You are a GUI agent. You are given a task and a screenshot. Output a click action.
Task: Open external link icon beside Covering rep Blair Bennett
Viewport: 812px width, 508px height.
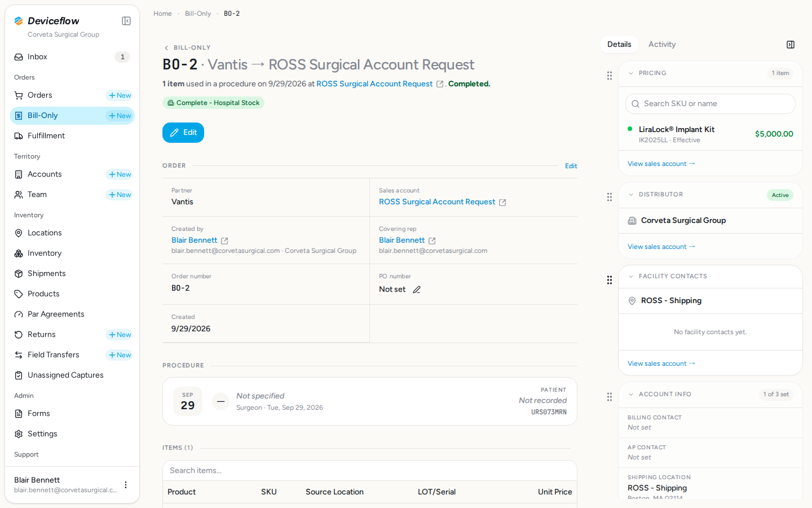432,241
